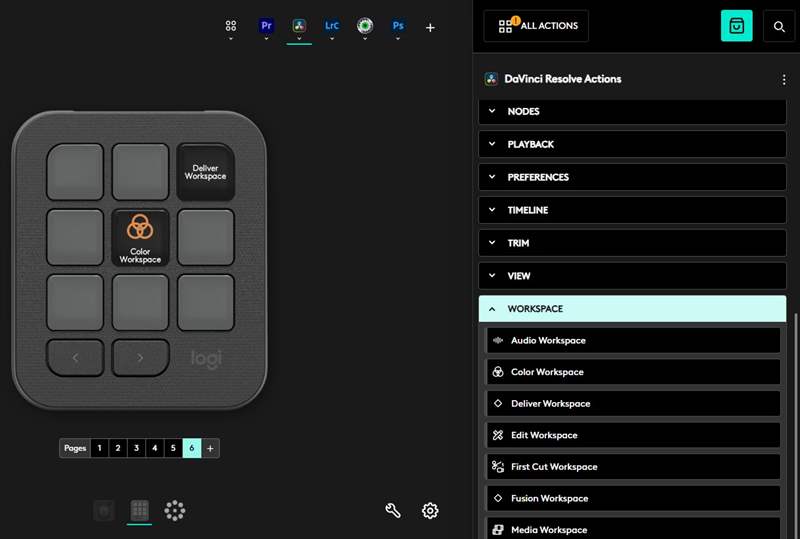
Task: Select Fusion Workspace action
Action: 633,499
